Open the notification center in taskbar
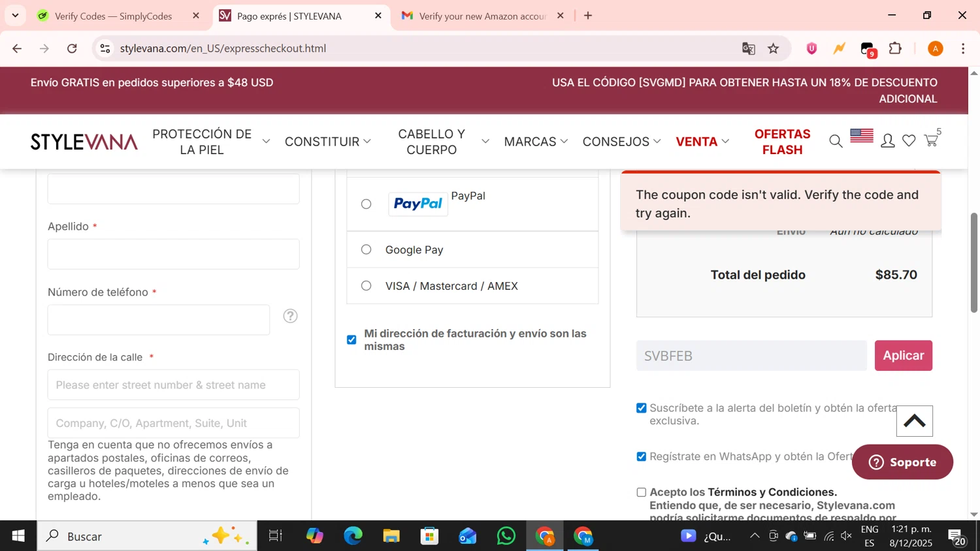 (x=957, y=537)
